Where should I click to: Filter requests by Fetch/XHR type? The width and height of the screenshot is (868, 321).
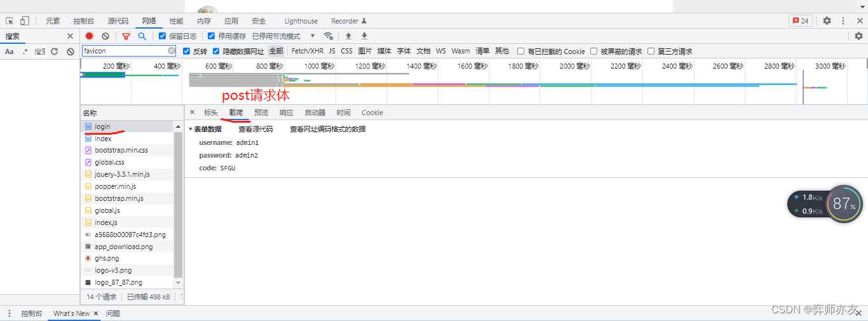pos(308,51)
